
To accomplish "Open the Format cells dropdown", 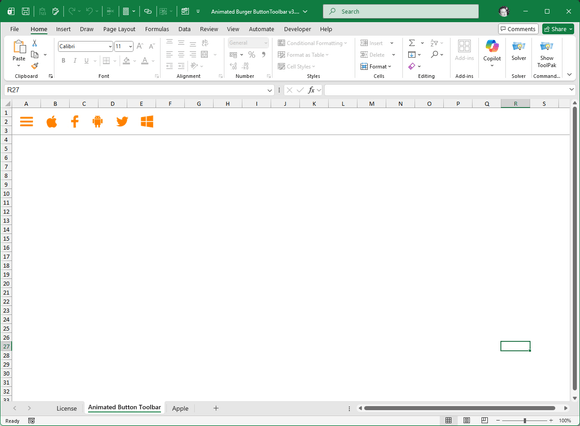I will 375,66.
